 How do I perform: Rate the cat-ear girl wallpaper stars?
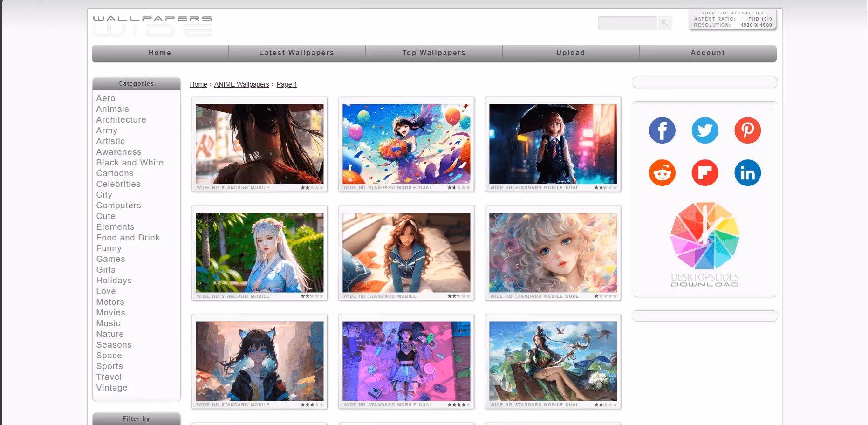pyautogui.click(x=312, y=405)
